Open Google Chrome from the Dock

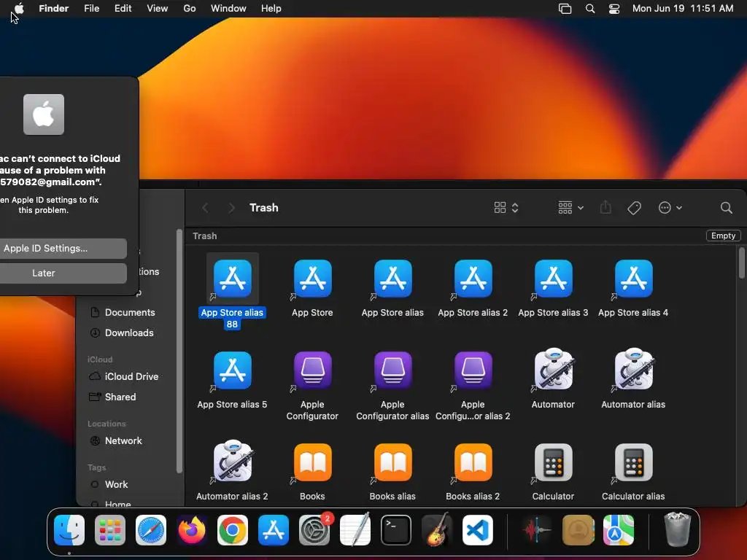[x=233, y=530]
